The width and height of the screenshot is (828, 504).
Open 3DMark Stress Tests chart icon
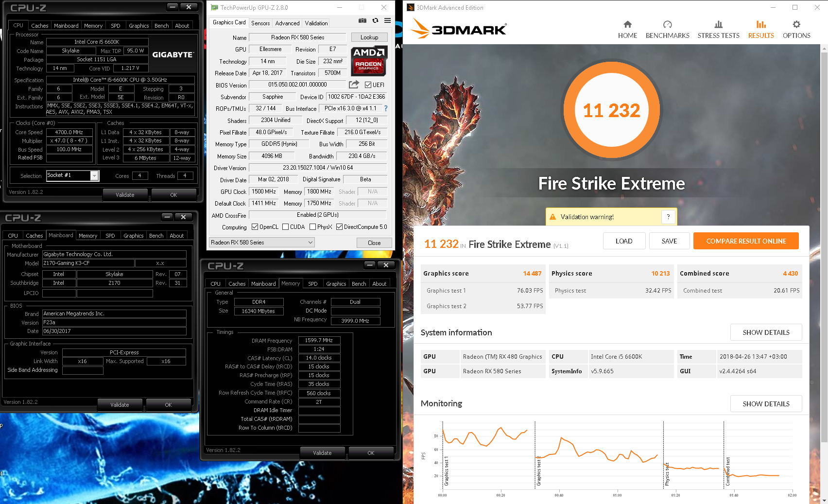click(718, 24)
